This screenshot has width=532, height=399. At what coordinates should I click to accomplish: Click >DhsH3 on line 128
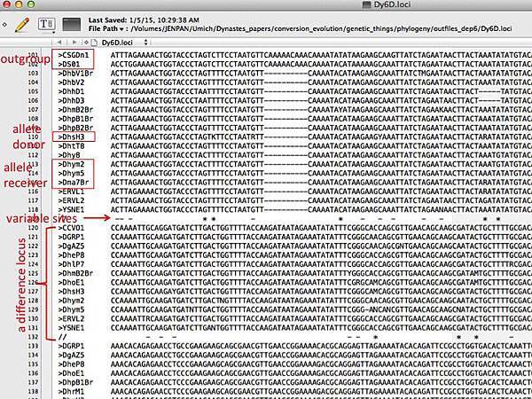[71, 292]
